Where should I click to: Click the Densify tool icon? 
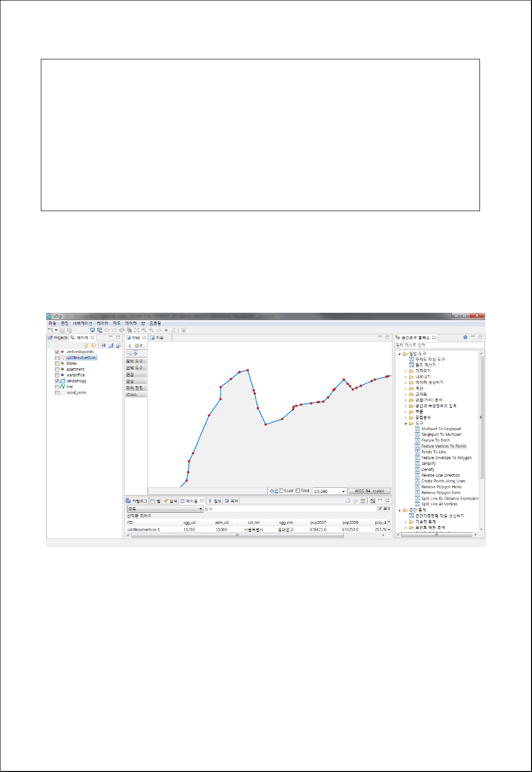click(417, 469)
